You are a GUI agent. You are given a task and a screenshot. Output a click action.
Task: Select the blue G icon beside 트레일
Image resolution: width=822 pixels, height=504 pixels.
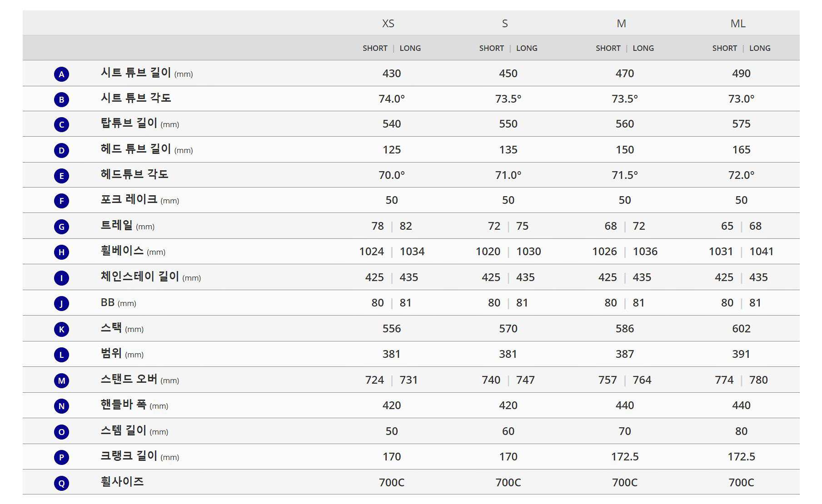(61, 227)
